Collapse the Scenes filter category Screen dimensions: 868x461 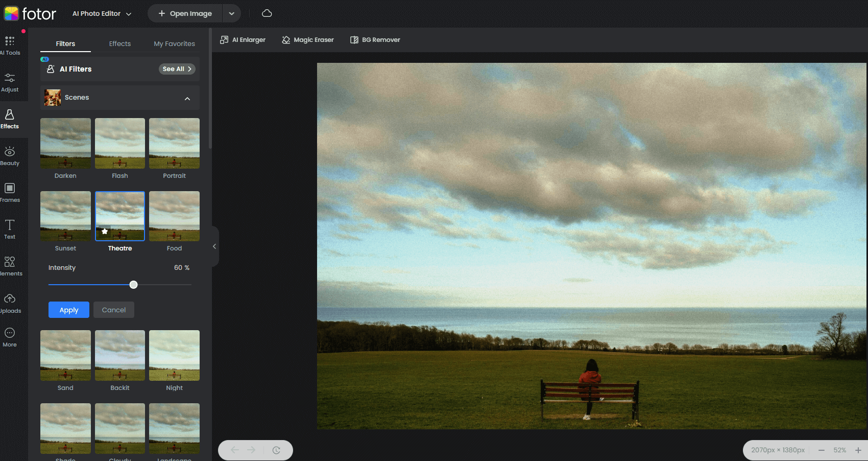tap(187, 98)
